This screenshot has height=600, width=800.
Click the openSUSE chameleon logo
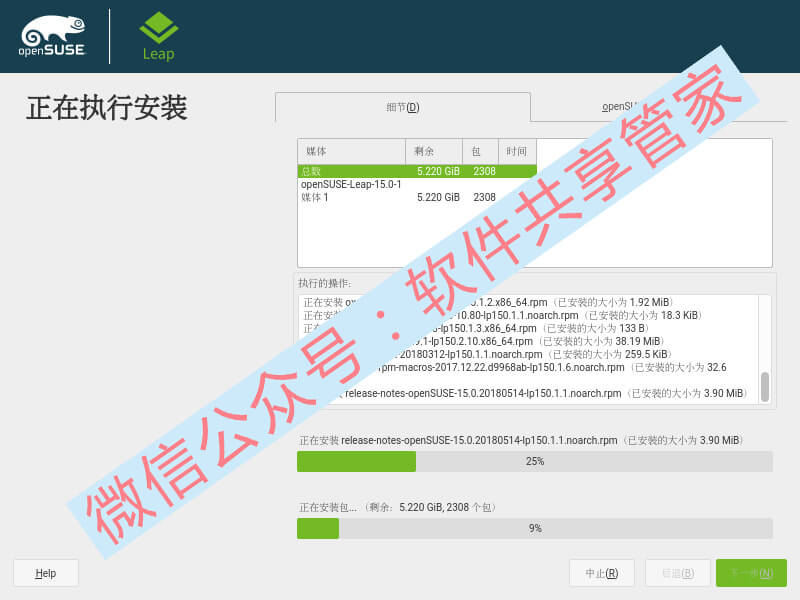coord(53,36)
